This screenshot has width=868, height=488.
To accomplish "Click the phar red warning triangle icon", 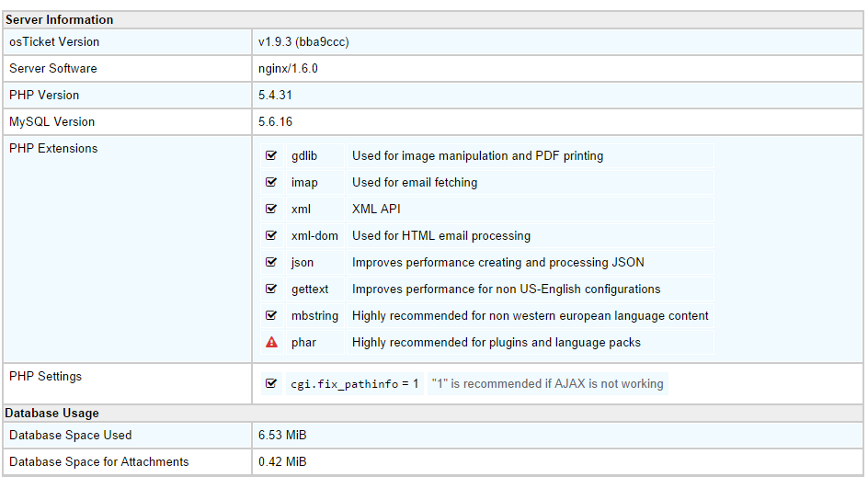I will pyautogui.click(x=271, y=343).
